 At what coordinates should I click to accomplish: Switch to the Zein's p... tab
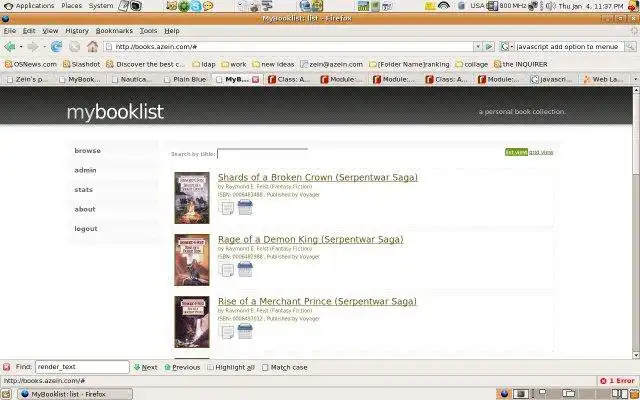[27, 80]
